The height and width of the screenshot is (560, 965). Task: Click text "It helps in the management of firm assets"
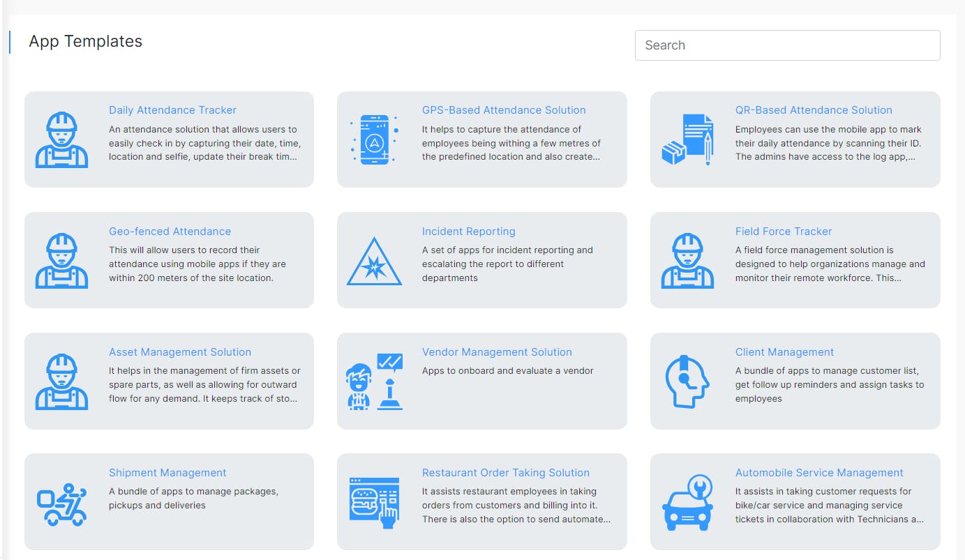click(x=204, y=371)
